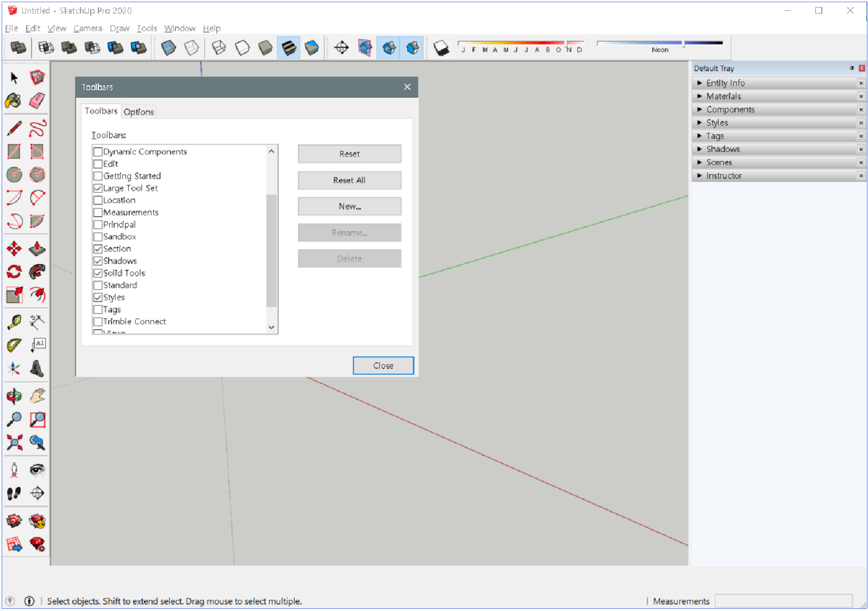The image size is (868, 611).
Task: Select the Tape Measure tool
Action: click(x=14, y=322)
